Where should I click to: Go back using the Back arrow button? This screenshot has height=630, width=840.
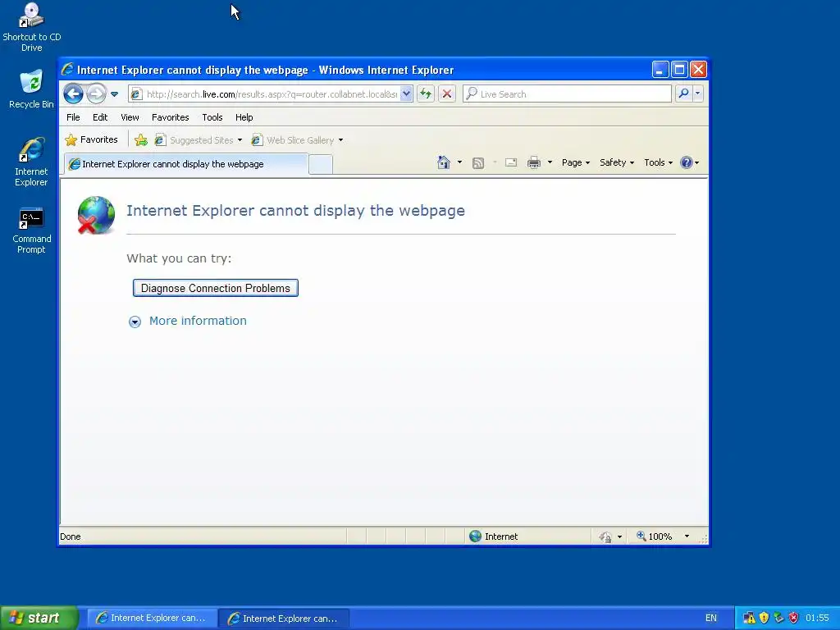pos(73,94)
